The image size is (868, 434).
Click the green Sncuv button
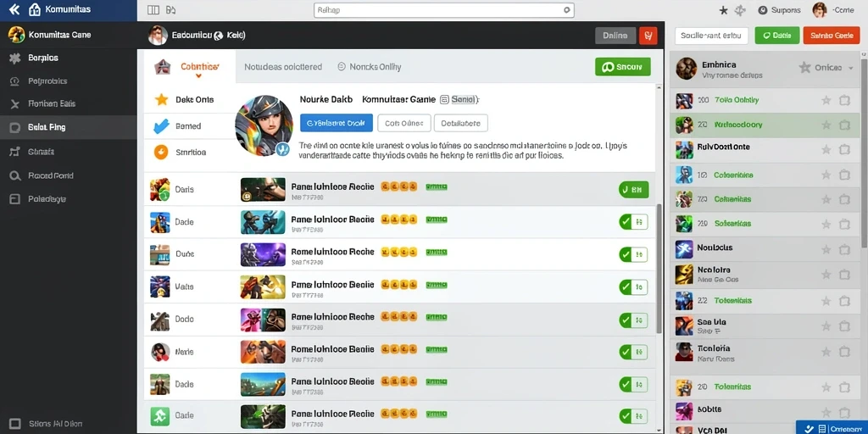[623, 67]
